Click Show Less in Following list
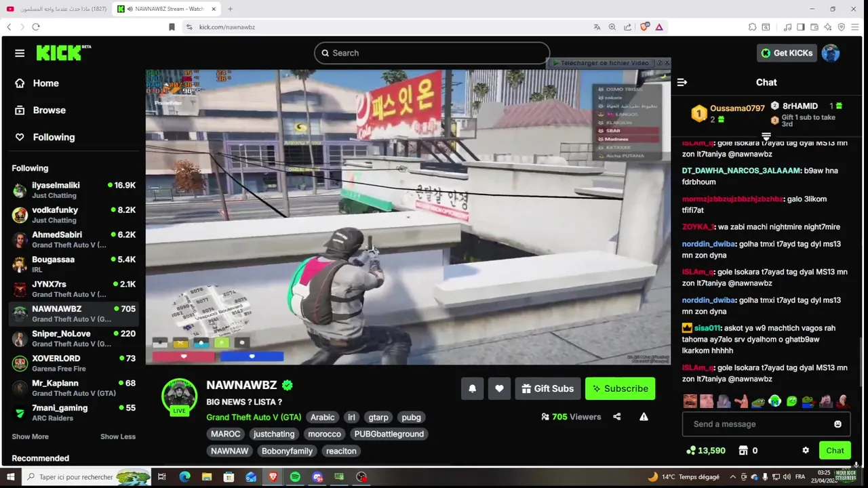The image size is (868, 488). [x=118, y=436]
